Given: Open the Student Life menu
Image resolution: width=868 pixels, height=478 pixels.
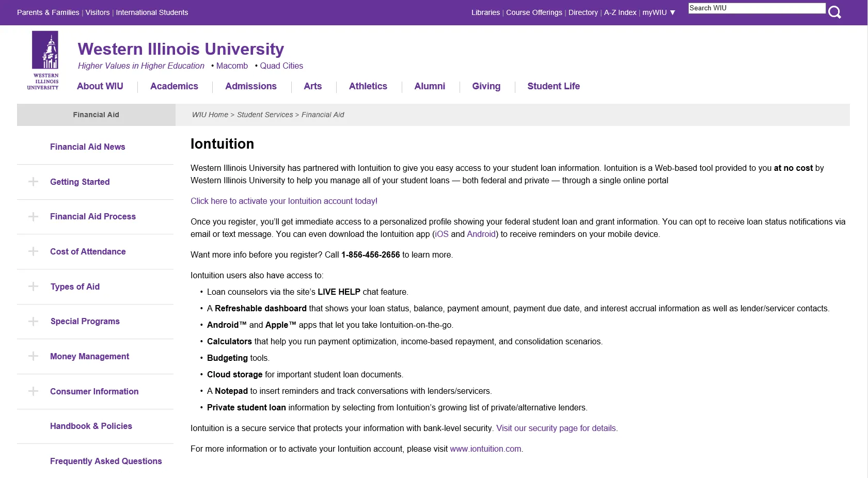Looking at the screenshot, I should click(554, 86).
